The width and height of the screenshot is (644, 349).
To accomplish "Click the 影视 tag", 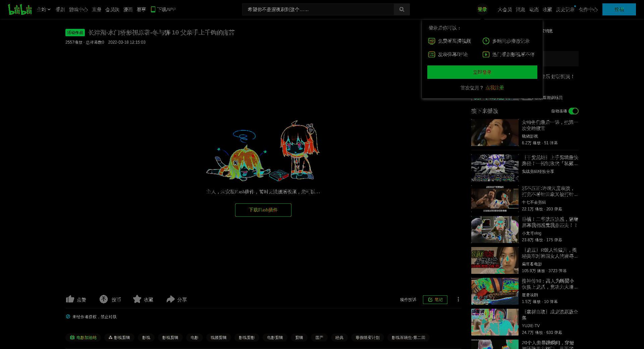I will [x=146, y=338].
